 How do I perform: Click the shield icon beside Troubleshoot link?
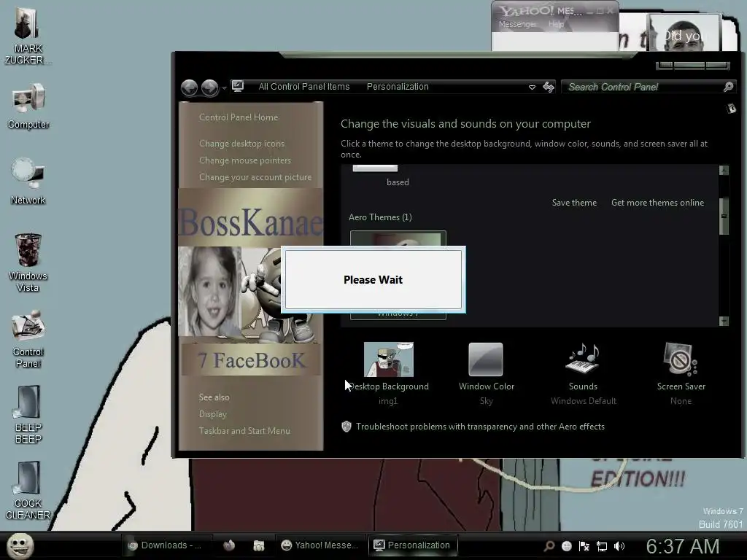347,426
